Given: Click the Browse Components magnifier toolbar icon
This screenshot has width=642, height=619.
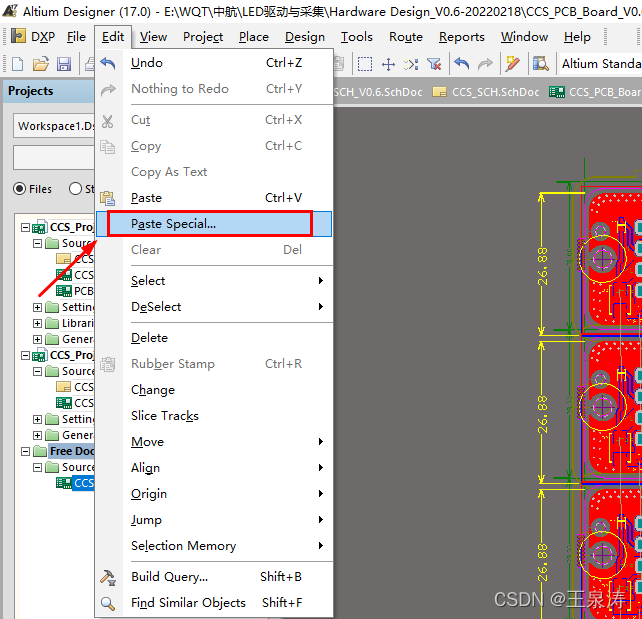Looking at the screenshot, I should (540, 64).
